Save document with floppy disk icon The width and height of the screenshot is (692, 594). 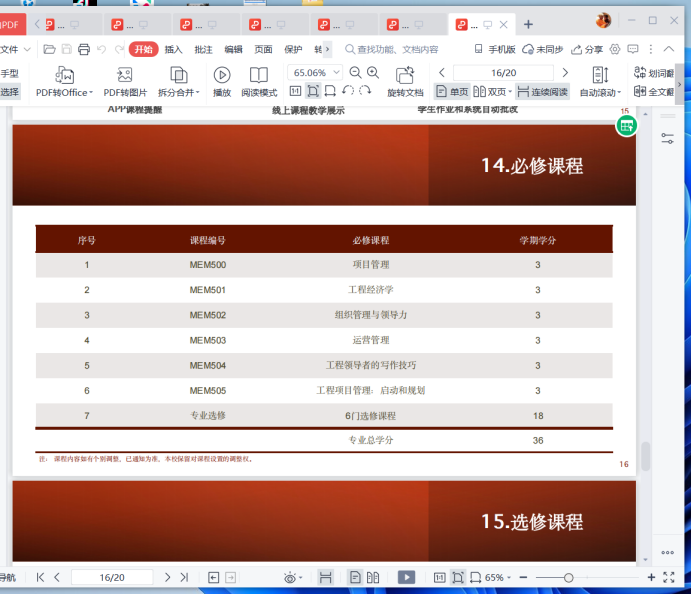[67, 49]
